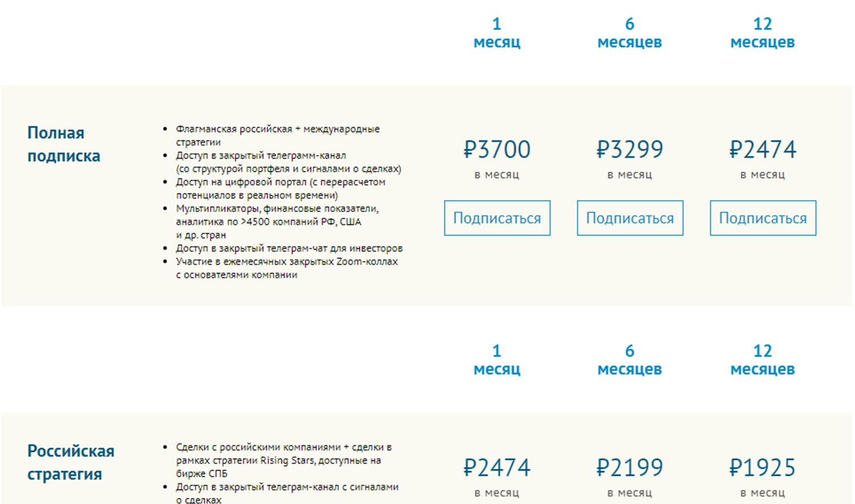
Task: Select the top '1 месяц' column header
Action: [497, 33]
